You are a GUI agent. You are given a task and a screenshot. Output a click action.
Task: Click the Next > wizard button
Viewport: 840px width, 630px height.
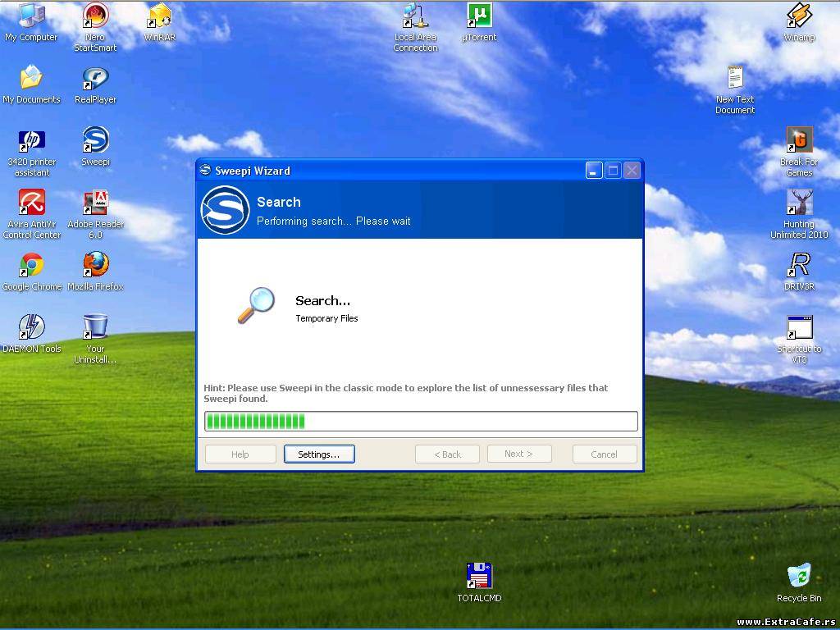519,454
